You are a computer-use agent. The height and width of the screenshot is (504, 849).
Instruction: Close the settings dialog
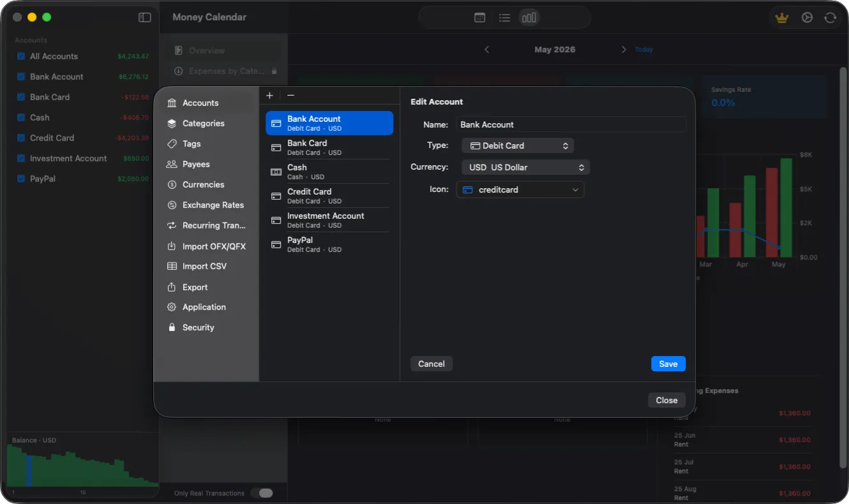[x=666, y=400]
